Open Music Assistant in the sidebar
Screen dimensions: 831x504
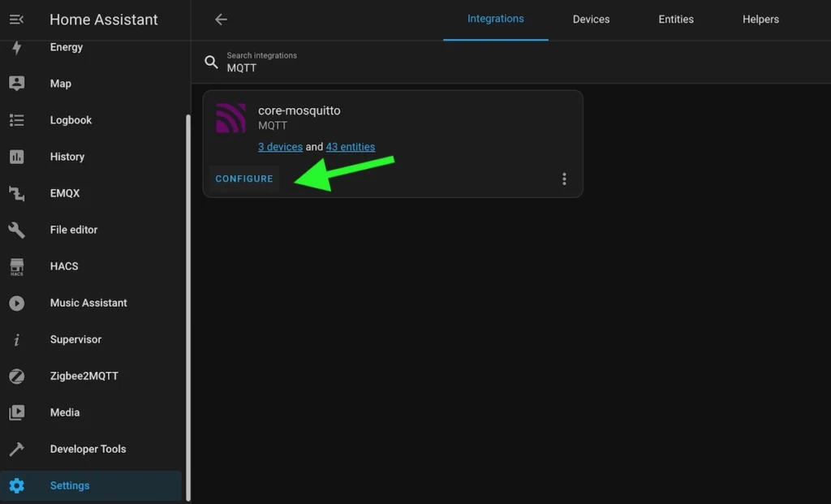[x=91, y=304]
